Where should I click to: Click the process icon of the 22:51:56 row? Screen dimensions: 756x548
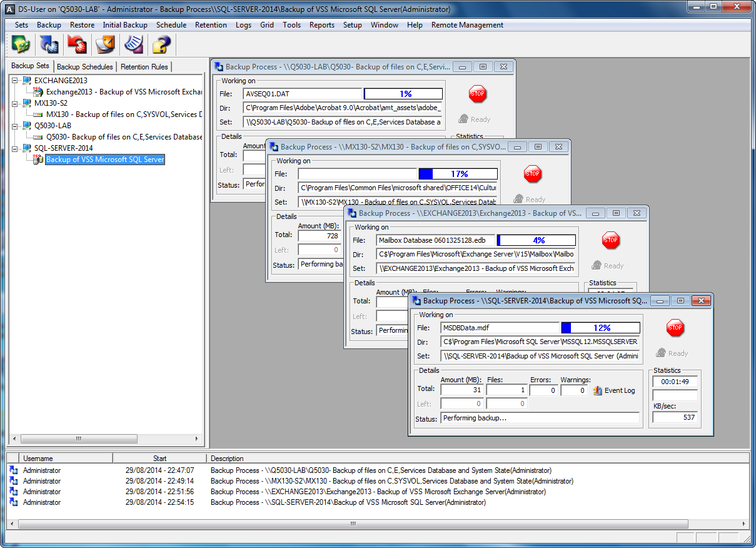tap(14, 492)
